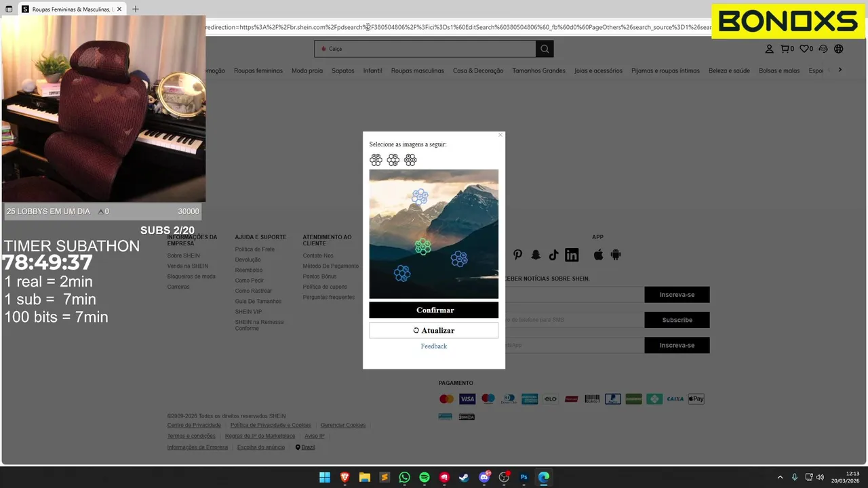Click the search magnifier button

coord(545,49)
